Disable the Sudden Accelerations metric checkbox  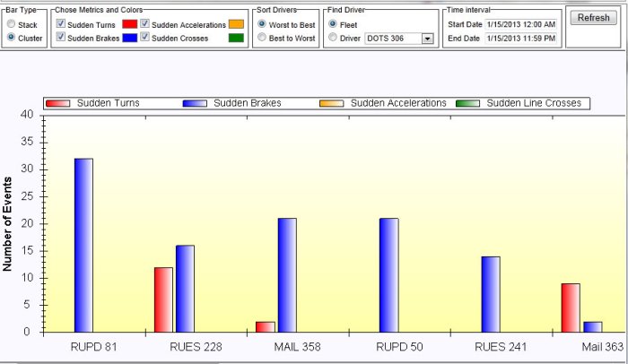(145, 24)
